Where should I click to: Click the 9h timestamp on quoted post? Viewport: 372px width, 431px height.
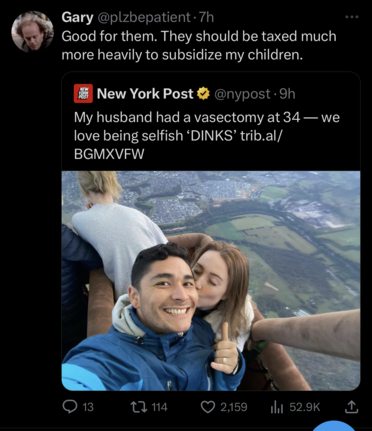[x=287, y=94]
